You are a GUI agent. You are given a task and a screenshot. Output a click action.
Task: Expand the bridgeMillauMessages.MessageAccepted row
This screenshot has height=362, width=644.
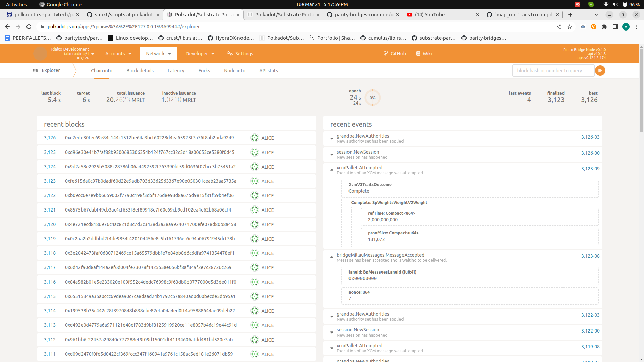click(x=332, y=257)
